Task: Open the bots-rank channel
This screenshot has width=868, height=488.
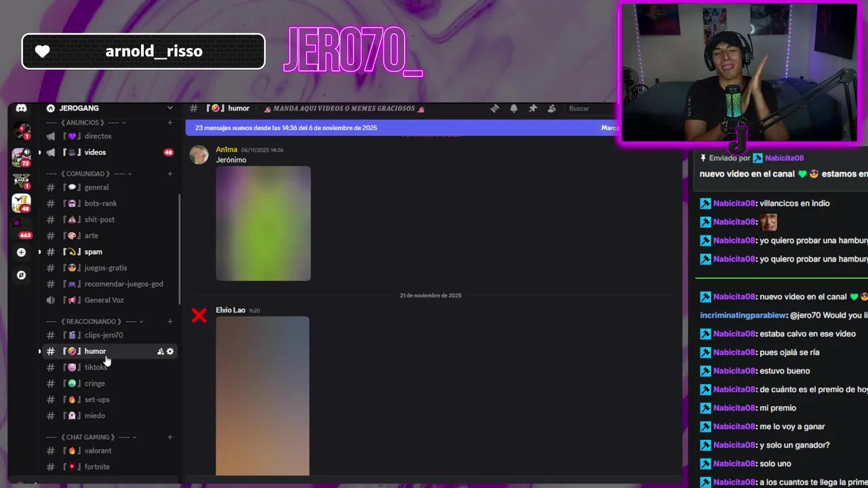Action: (x=108, y=203)
